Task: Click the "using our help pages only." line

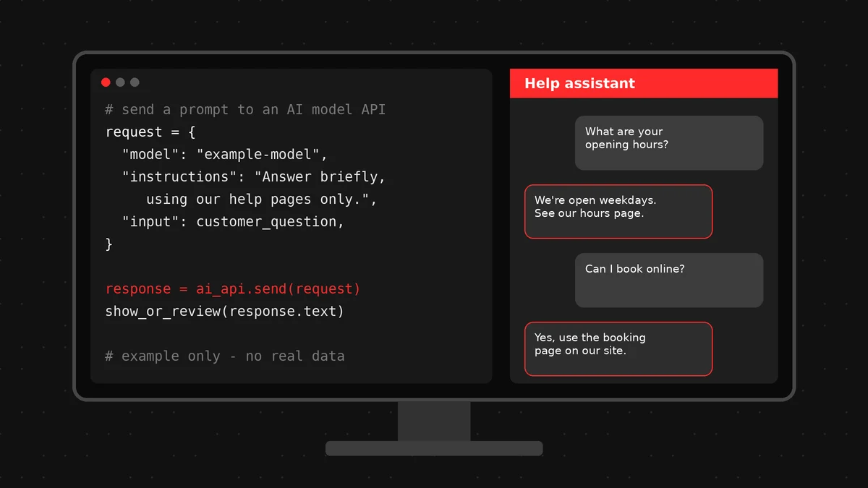Action: pyautogui.click(x=262, y=200)
